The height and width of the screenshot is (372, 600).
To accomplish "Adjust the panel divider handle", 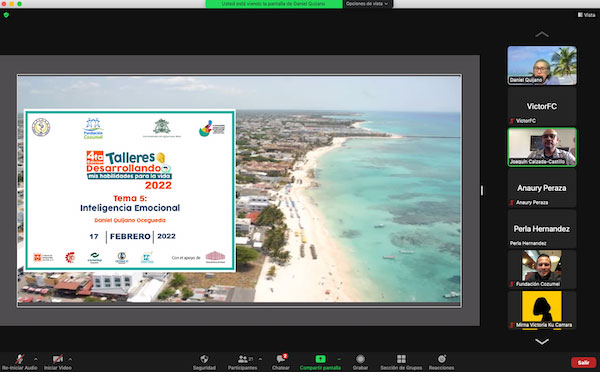I will tap(482, 190).
